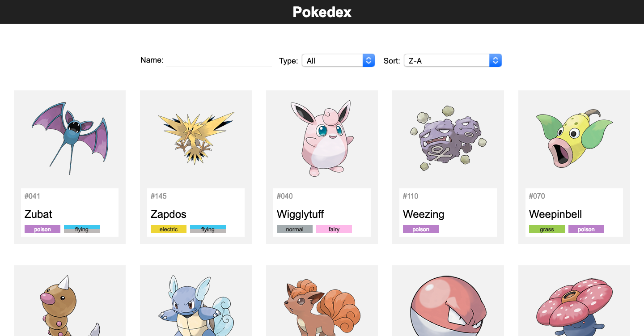Image resolution: width=644 pixels, height=336 pixels.
Task: Open the Type filter dropdown
Action: [x=338, y=60]
